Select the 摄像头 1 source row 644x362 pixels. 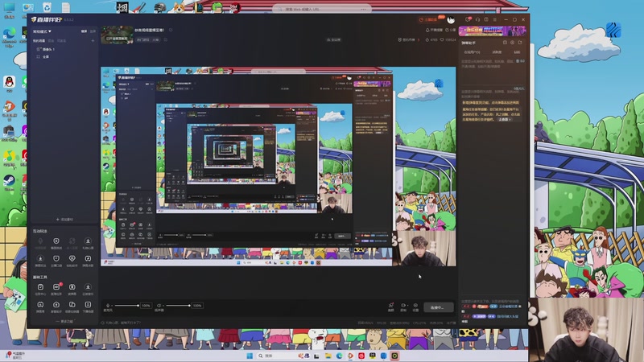[x=64, y=49]
